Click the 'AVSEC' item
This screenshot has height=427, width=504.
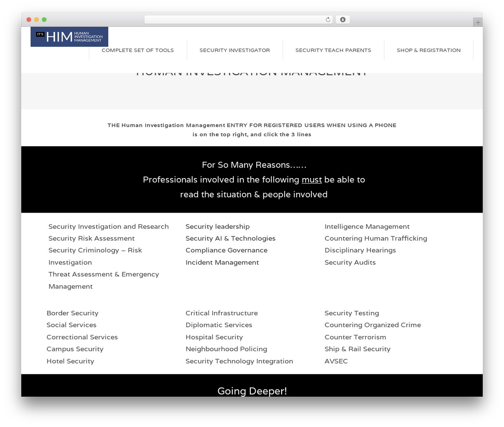pos(336,361)
